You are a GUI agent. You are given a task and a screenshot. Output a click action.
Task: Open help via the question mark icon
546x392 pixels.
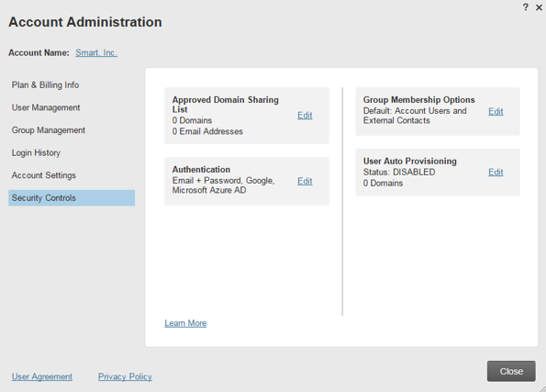pos(526,7)
